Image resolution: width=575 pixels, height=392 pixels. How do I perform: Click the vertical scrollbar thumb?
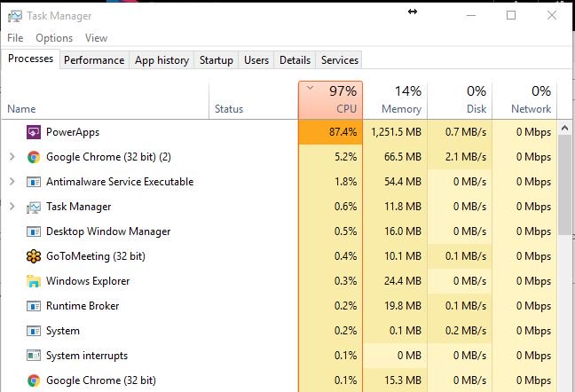click(x=564, y=184)
